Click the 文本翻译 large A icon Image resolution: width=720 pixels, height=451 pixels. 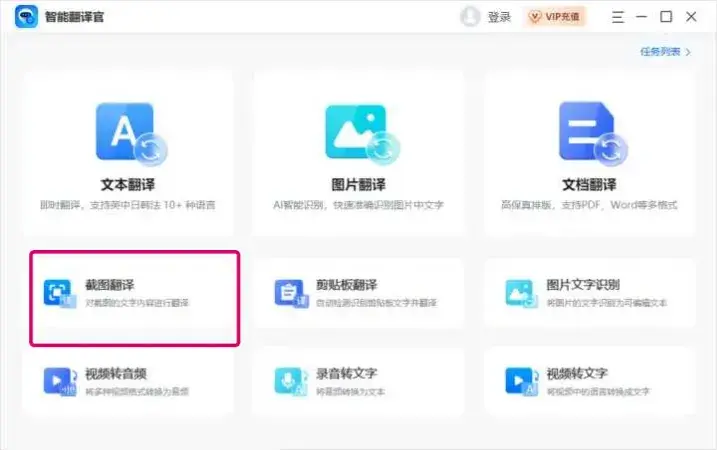pyautogui.click(x=131, y=133)
